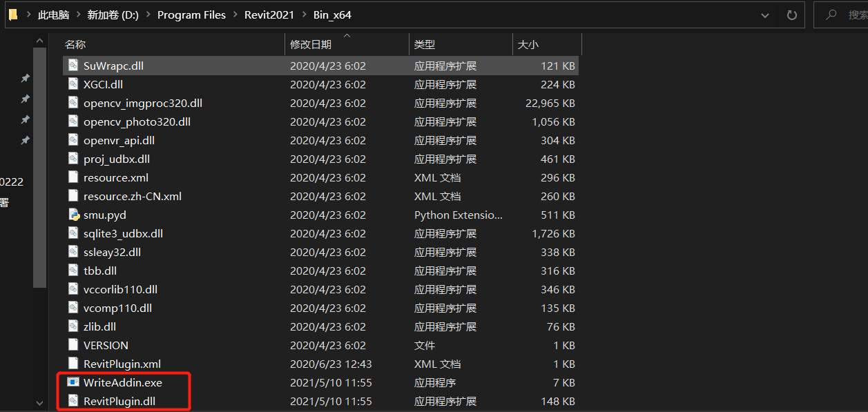Screen dimensions: 868x412
Task: Click the openvr_api.dll file icon
Action: tap(73, 140)
